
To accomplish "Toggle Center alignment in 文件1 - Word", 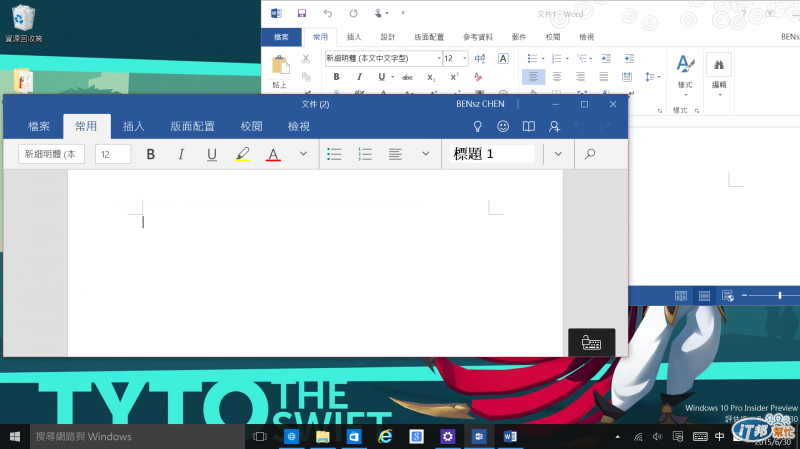I will click(557, 77).
